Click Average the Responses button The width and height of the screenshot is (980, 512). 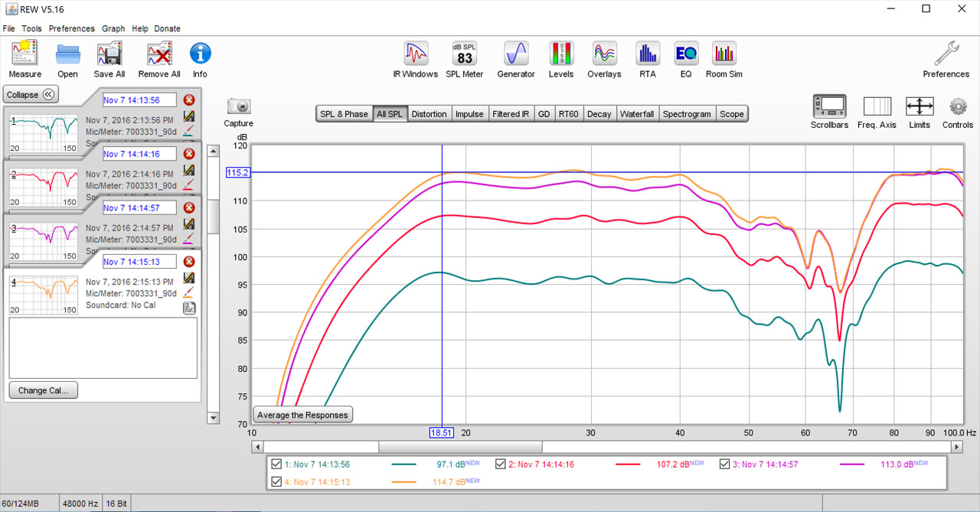click(302, 415)
